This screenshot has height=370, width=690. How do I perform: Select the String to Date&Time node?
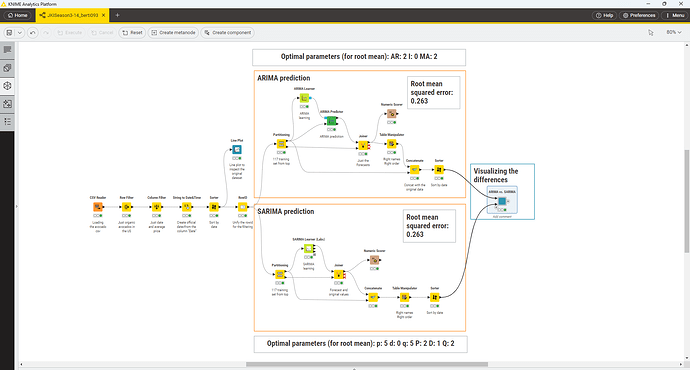click(x=187, y=207)
